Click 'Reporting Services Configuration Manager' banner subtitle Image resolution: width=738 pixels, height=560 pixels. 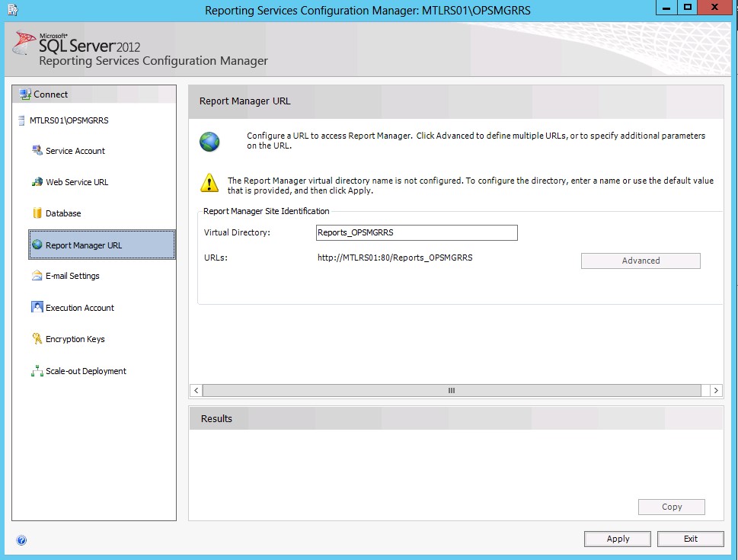[153, 61]
